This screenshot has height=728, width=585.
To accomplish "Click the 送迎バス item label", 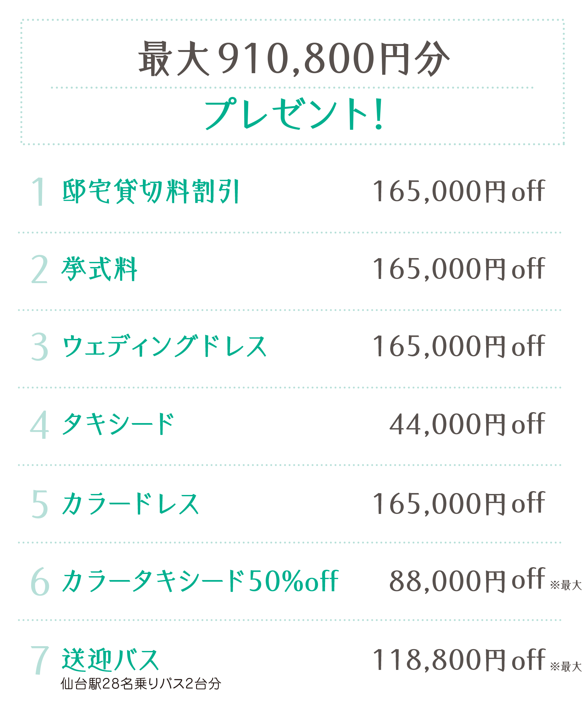I will [x=110, y=659].
